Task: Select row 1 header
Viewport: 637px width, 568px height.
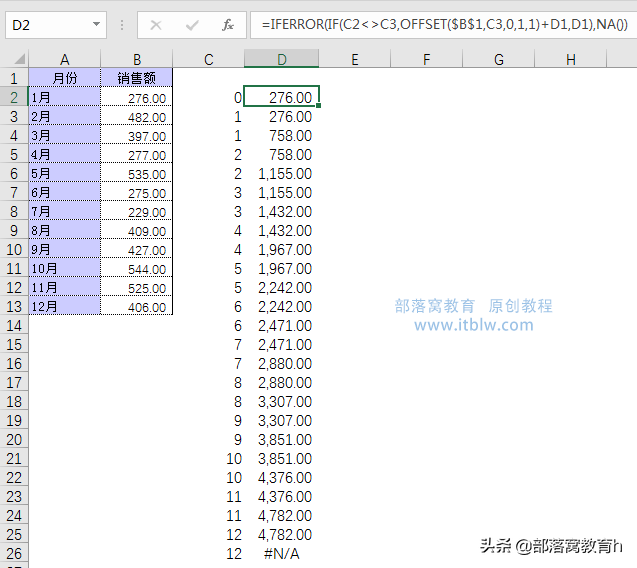Action: 14,78
